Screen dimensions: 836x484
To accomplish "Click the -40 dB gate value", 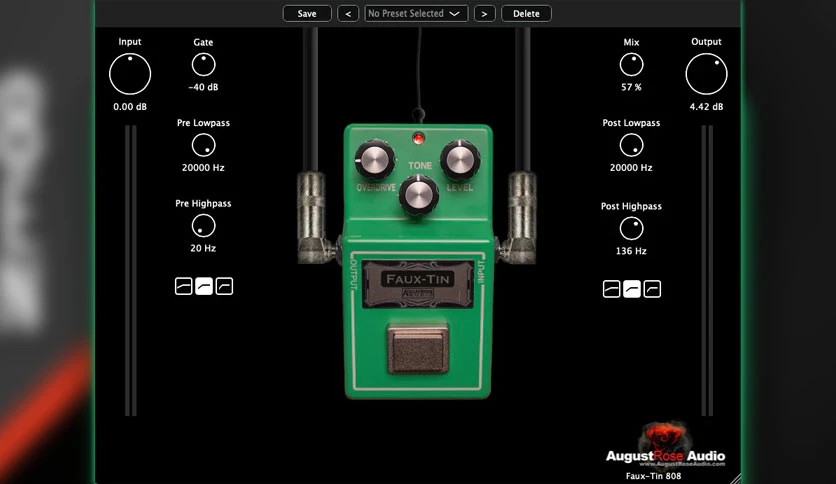I will pyautogui.click(x=203, y=87).
